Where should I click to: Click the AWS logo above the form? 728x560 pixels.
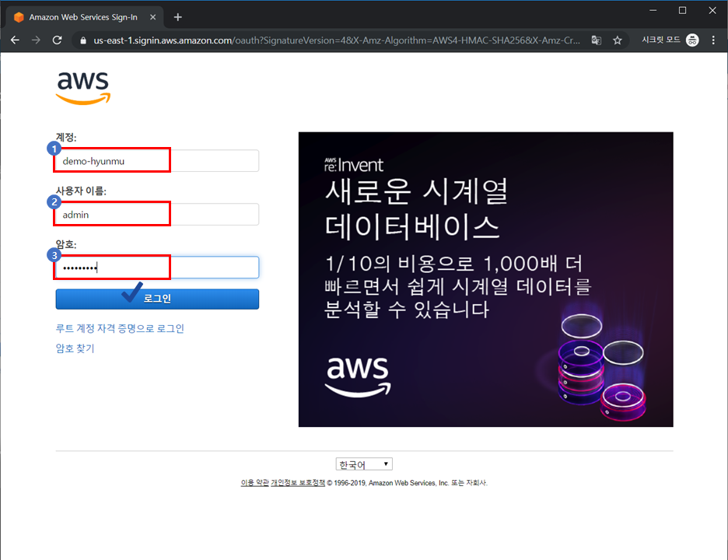coord(83,87)
